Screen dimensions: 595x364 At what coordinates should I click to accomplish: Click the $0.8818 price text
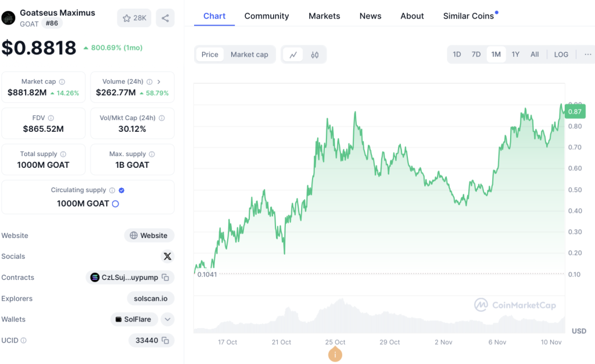pos(39,48)
